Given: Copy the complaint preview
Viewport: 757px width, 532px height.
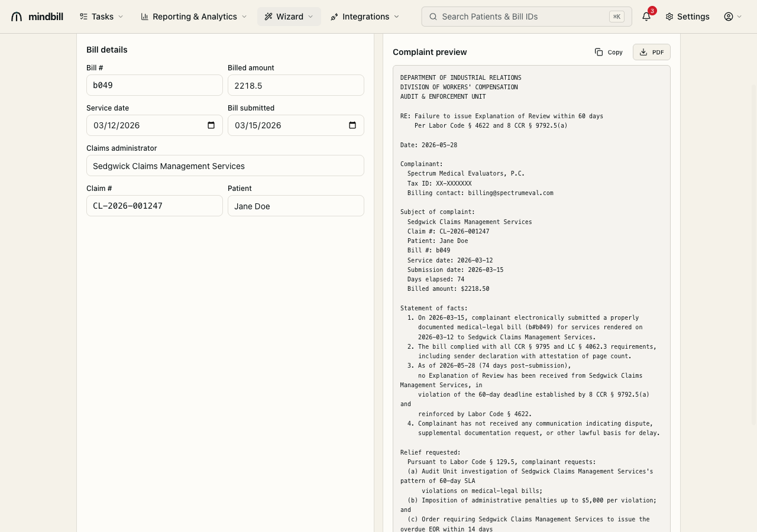Looking at the screenshot, I should [609, 52].
